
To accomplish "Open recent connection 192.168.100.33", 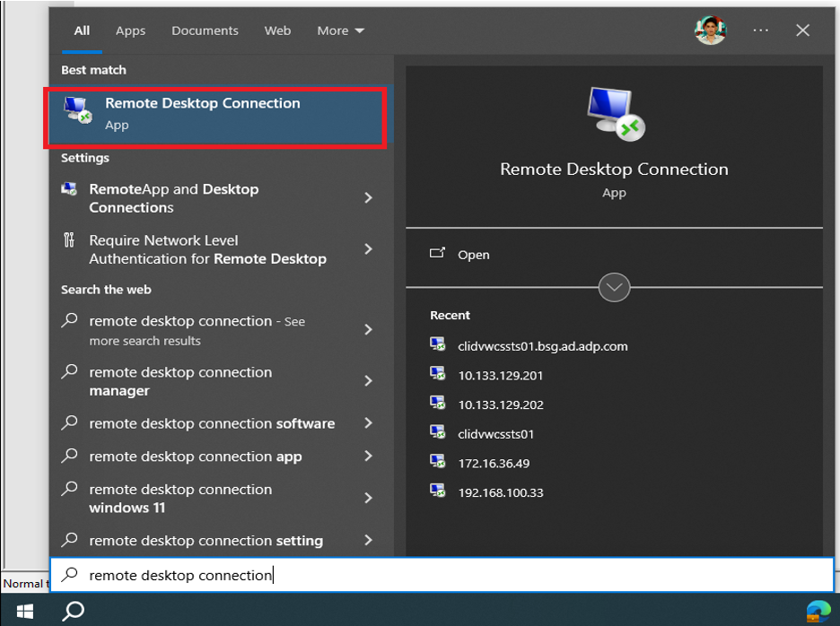I will pos(501,492).
